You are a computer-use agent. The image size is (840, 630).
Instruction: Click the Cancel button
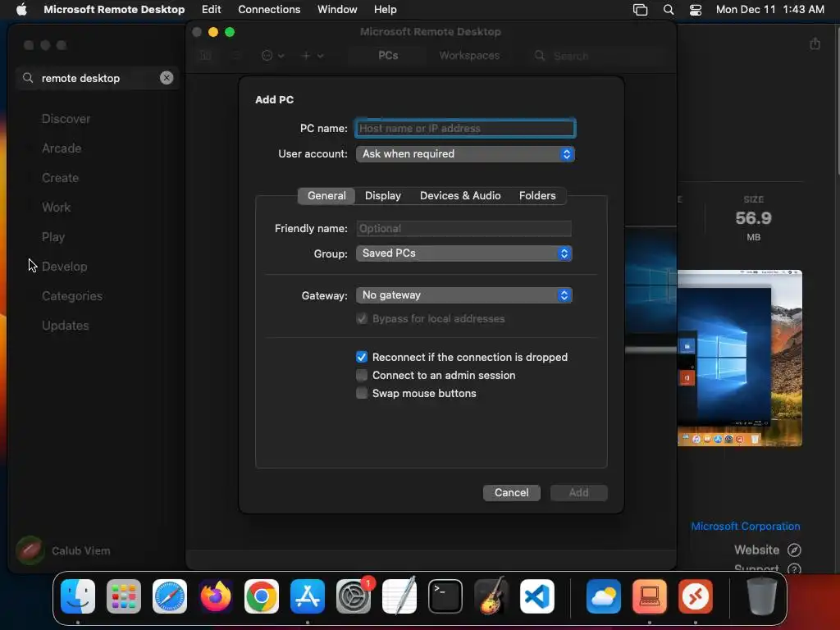(x=512, y=492)
